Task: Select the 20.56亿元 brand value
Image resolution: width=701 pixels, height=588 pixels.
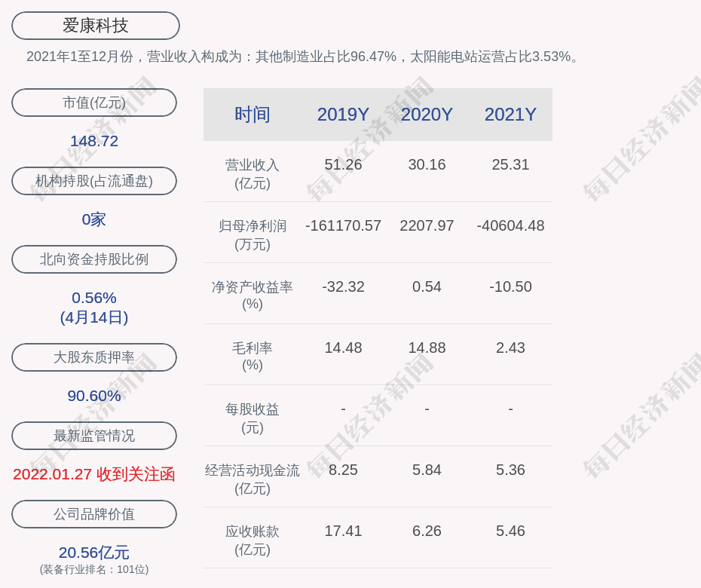Action: (x=94, y=553)
